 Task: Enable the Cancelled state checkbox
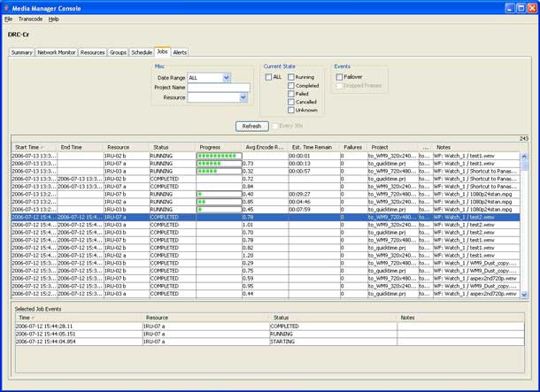(x=291, y=102)
